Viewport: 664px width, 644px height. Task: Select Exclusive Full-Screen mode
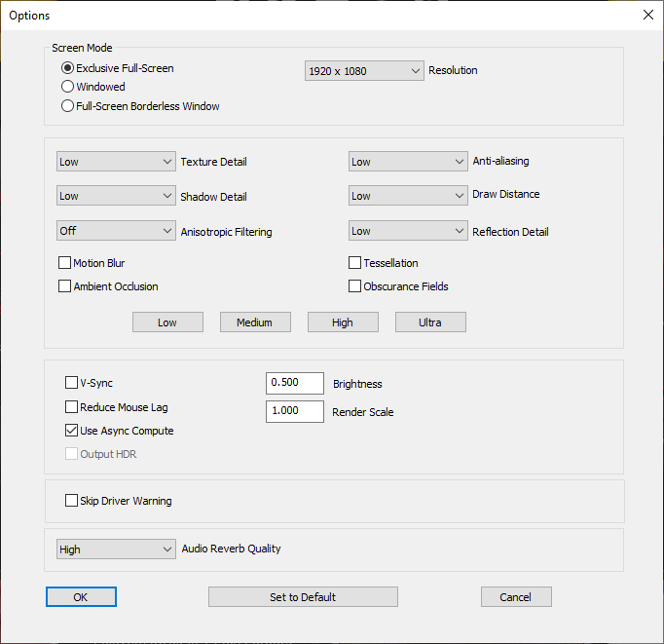tap(68, 68)
